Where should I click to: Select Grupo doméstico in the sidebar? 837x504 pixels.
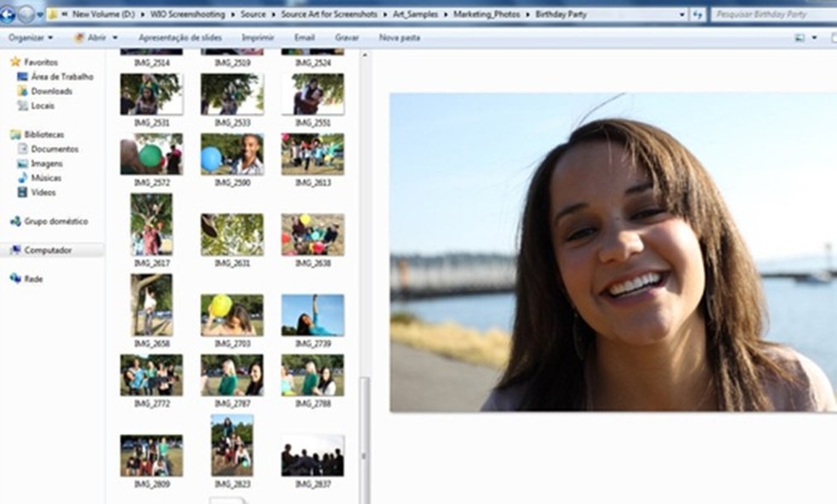(49, 221)
